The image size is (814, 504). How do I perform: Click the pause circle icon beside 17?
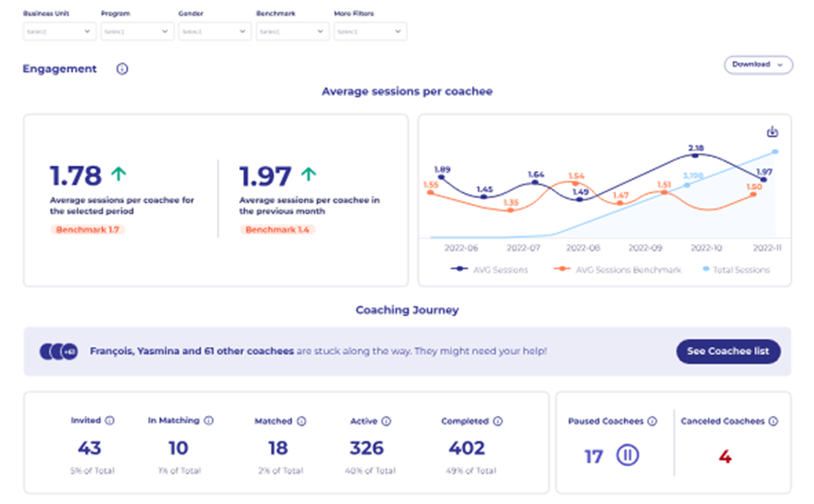[x=628, y=456]
